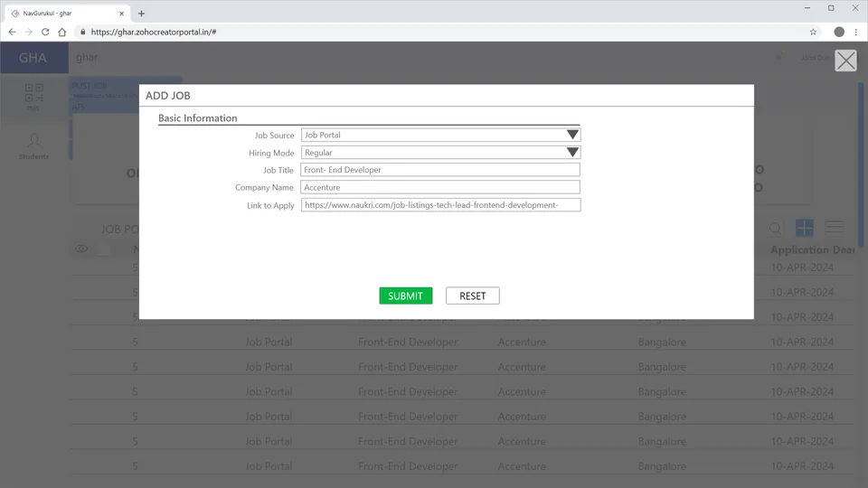Click the Hiring Mode label
Viewport: 868px width, 488px height.
(271, 154)
